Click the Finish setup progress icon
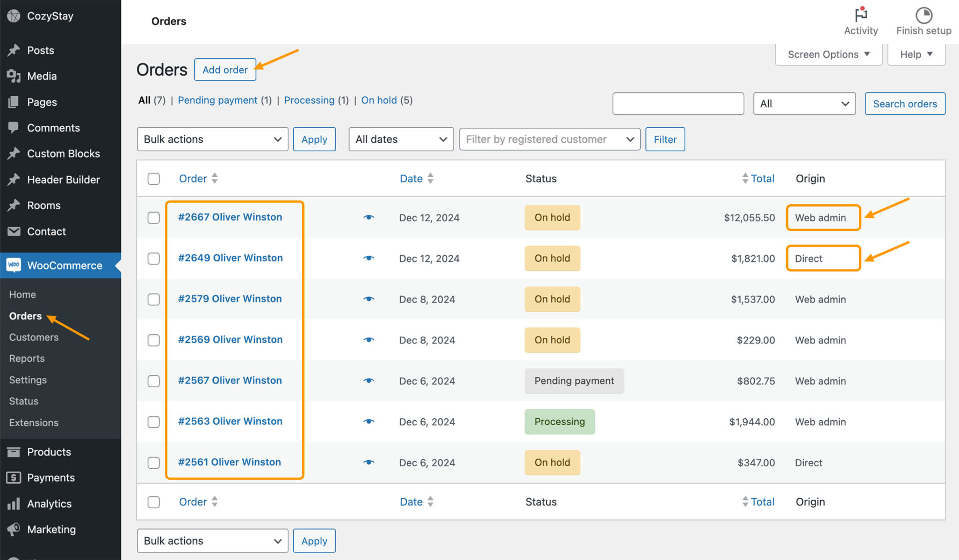This screenshot has height=560, width=959. pyautogui.click(x=924, y=15)
